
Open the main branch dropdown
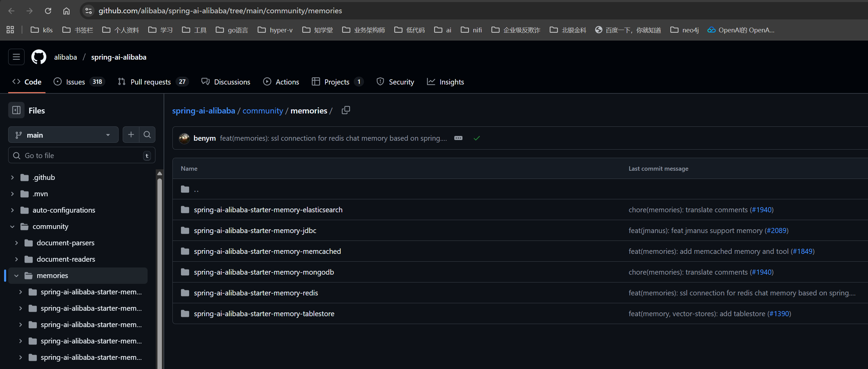(63, 135)
